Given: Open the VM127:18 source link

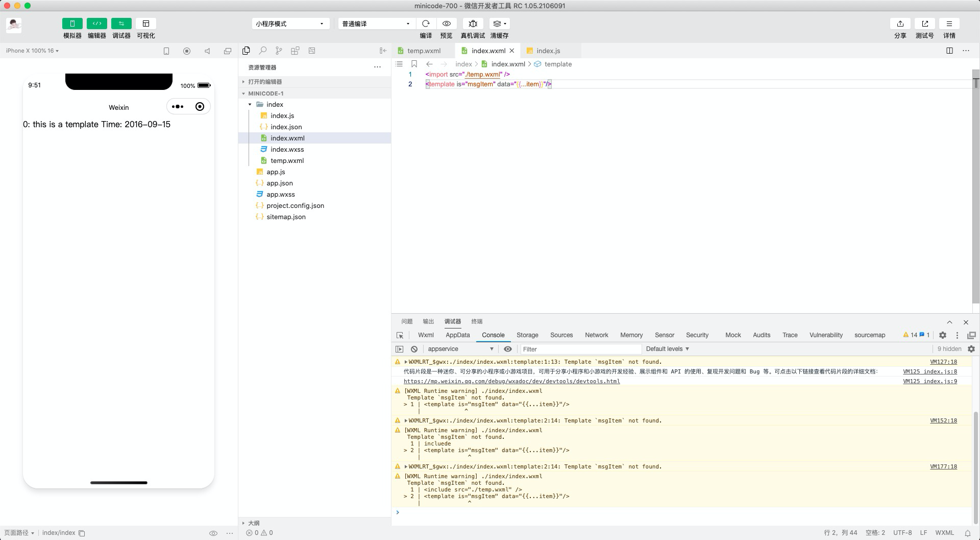Looking at the screenshot, I should pyautogui.click(x=943, y=362).
